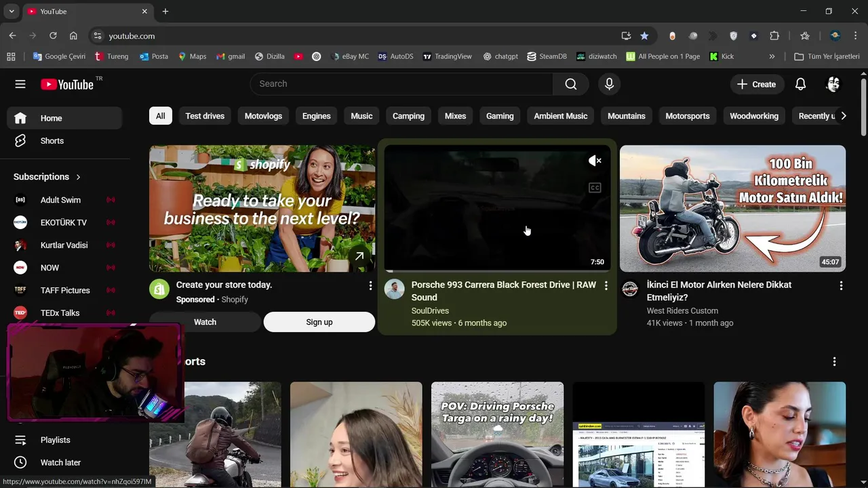Open the apps grid in bookmarks bar
This screenshot has height=488, width=868.
click(11, 56)
